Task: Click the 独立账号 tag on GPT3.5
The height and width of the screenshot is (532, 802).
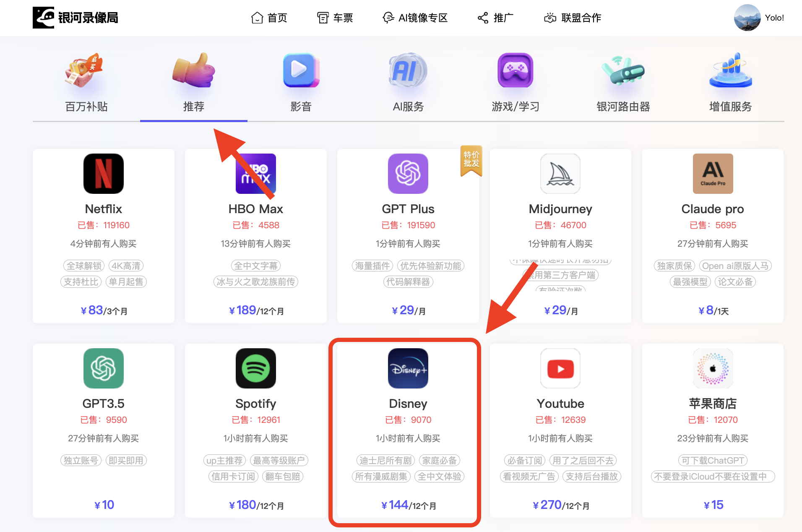Action: (81, 461)
